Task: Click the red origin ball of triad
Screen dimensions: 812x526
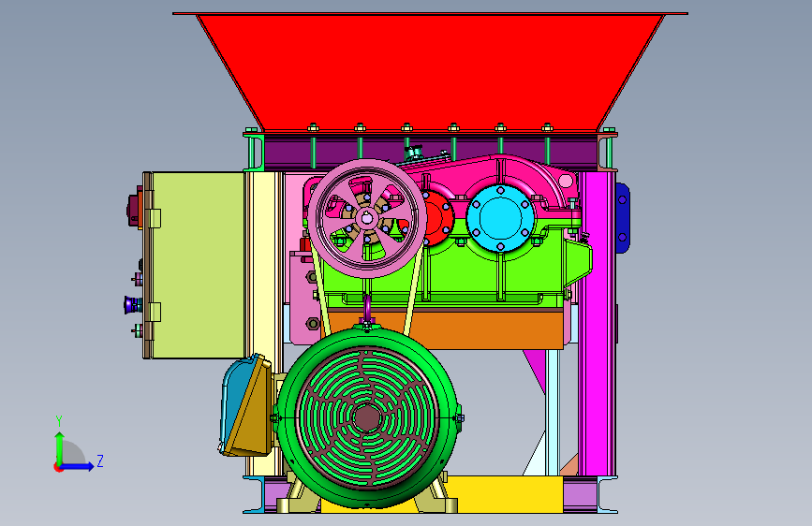Action: click(x=58, y=467)
